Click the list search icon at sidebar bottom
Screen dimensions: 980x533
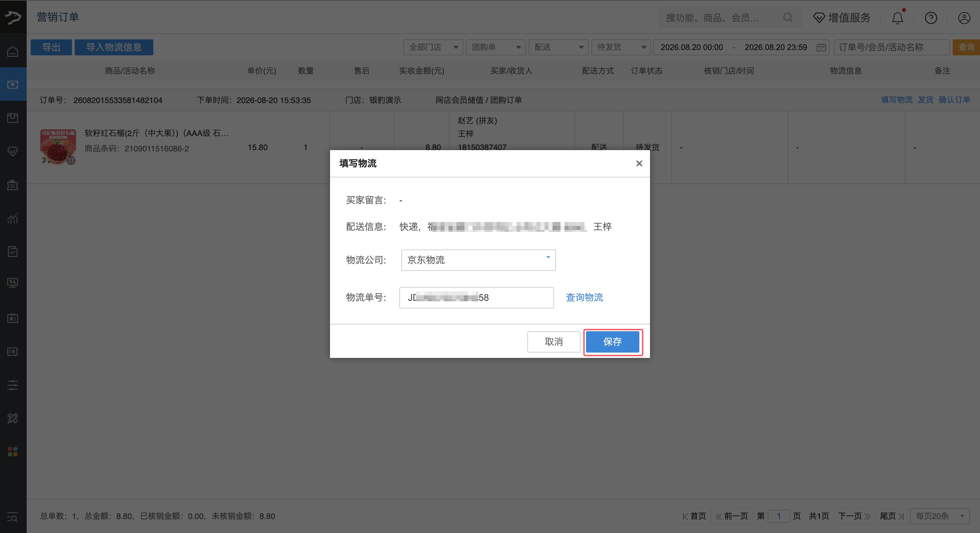pos(13,518)
